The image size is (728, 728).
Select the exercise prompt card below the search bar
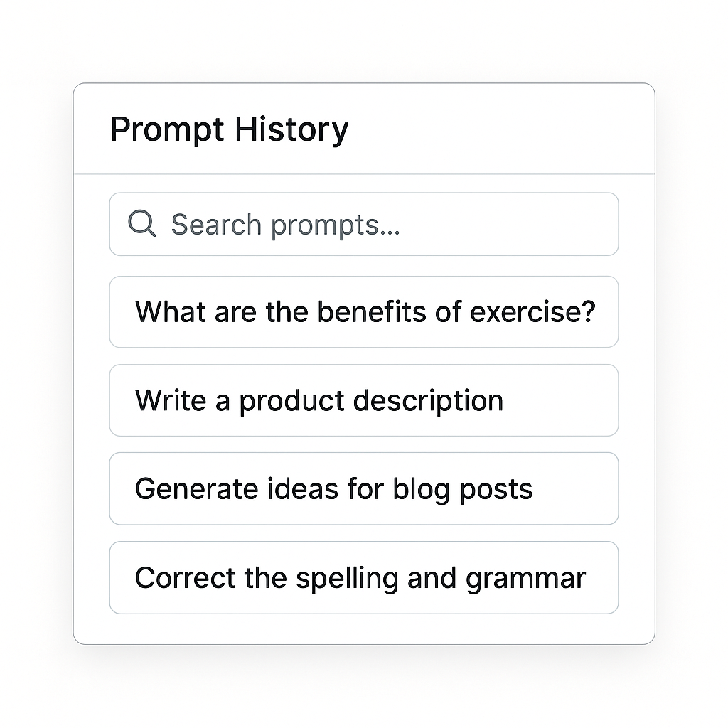(364, 312)
